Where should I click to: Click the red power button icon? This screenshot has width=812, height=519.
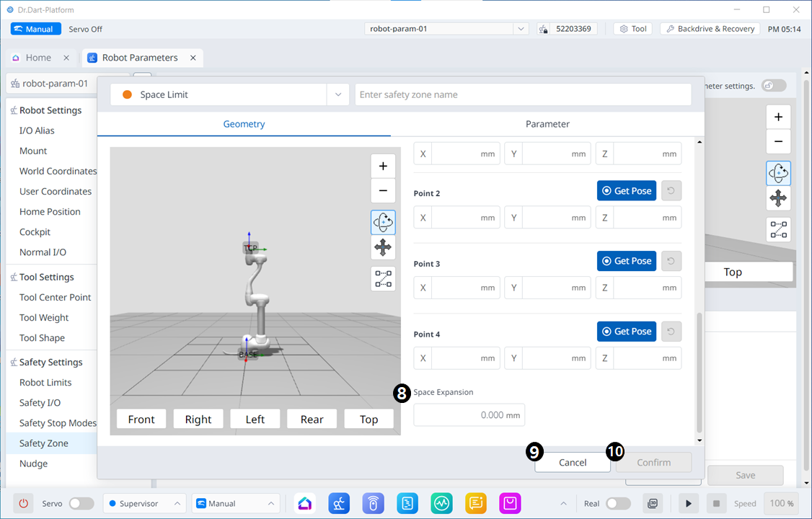(23, 503)
